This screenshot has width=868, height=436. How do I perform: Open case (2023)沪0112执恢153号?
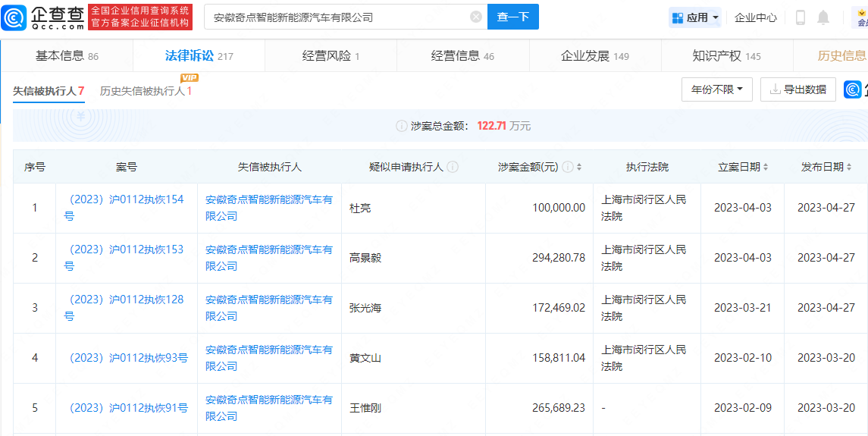[x=124, y=258]
